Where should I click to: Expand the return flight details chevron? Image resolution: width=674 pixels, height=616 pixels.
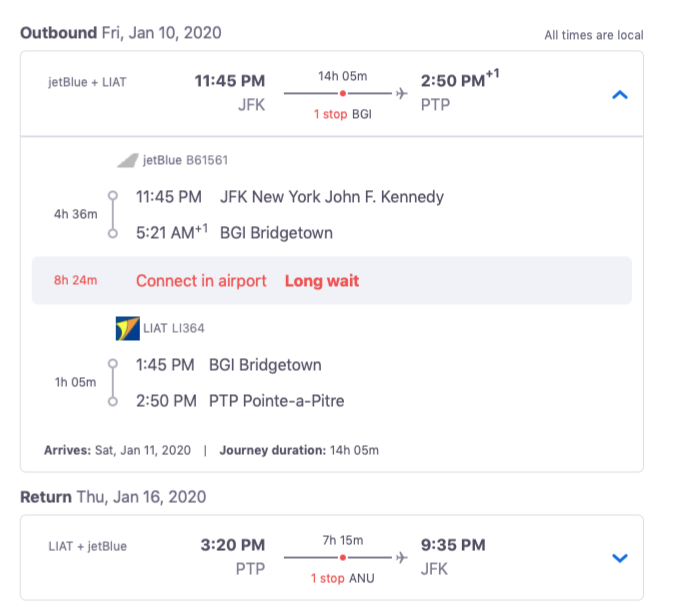(619, 558)
